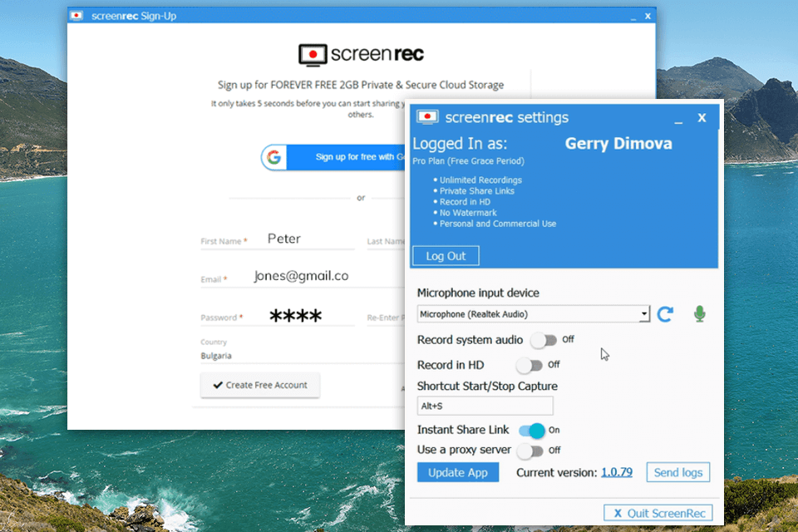Click 'Pro Plan (Free Grace Period)' text
This screenshot has height=532, width=798.
point(468,161)
